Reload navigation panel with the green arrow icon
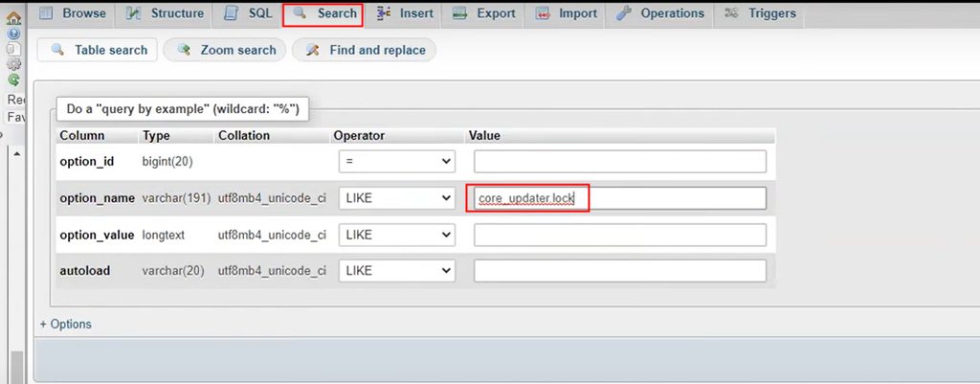Image resolution: width=980 pixels, height=384 pixels. [13, 79]
